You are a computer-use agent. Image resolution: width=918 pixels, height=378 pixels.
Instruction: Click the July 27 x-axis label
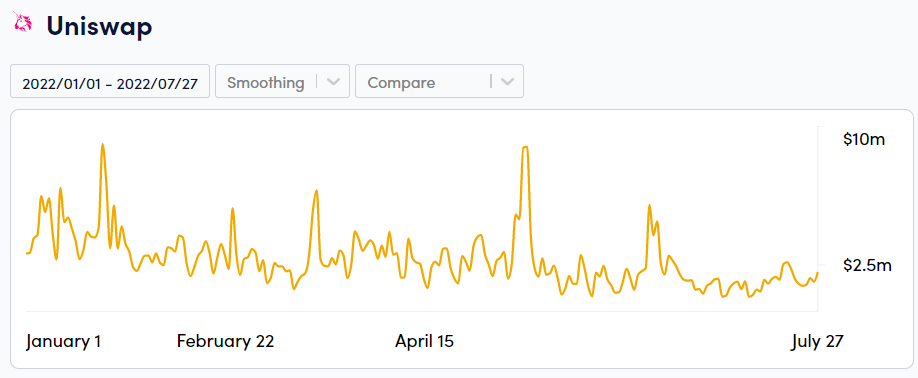(x=817, y=341)
